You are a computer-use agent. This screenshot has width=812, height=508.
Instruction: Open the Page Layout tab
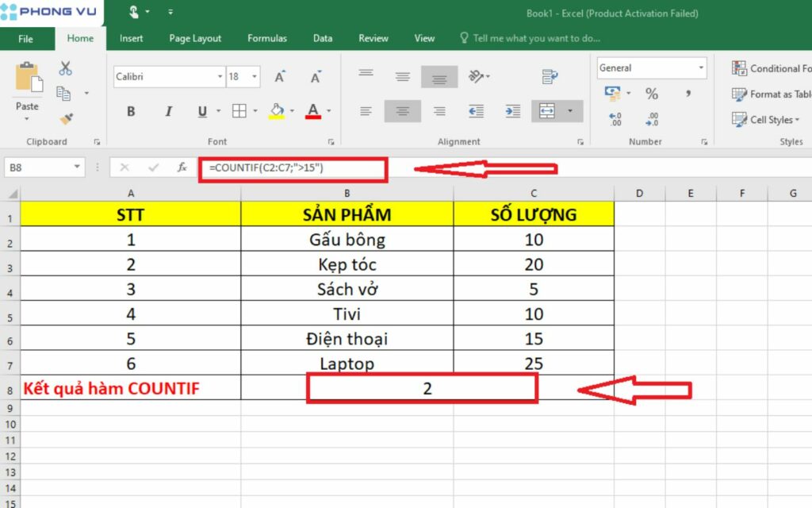(x=195, y=38)
